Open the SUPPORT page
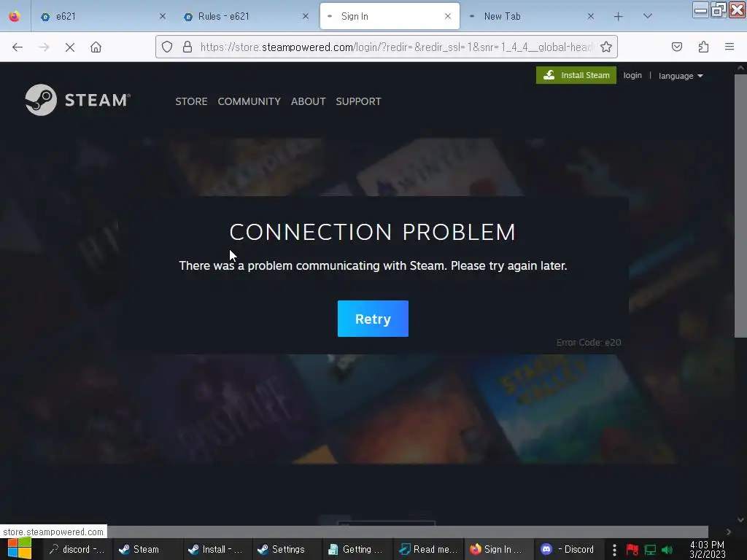Viewport: 747px width, 560px height. click(x=358, y=101)
